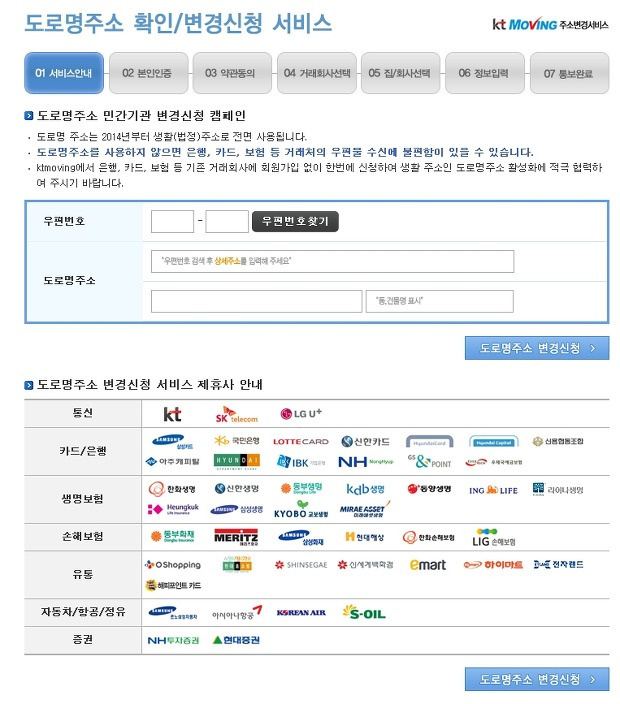620x704 pixels.
Task: Select the SK telecom logo
Action: point(237,414)
